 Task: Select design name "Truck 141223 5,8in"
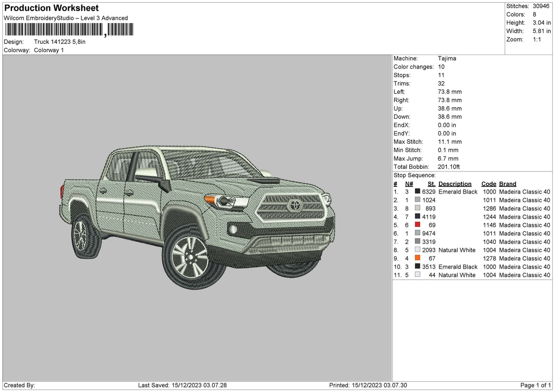(x=60, y=42)
